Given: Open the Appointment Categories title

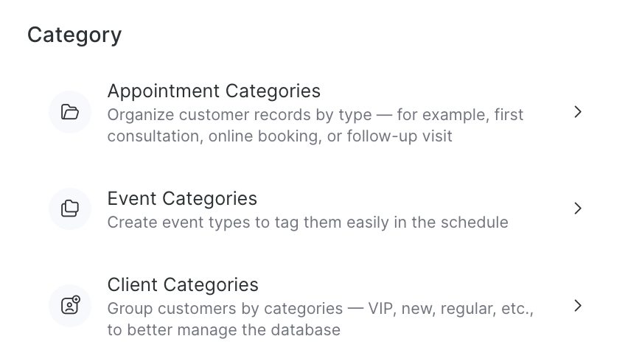Looking at the screenshot, I should pos(214,91).
